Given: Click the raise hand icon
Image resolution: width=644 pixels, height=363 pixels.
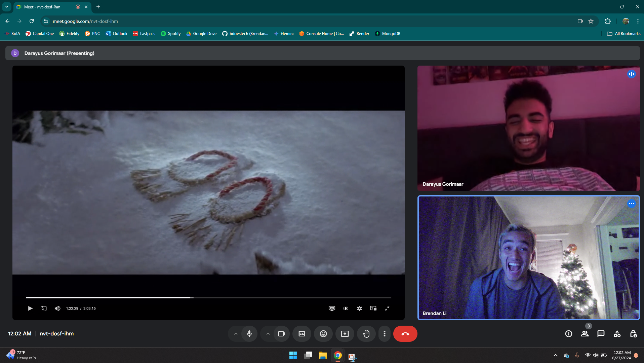Looking at the screenshot, I should (x=366, y=334).
